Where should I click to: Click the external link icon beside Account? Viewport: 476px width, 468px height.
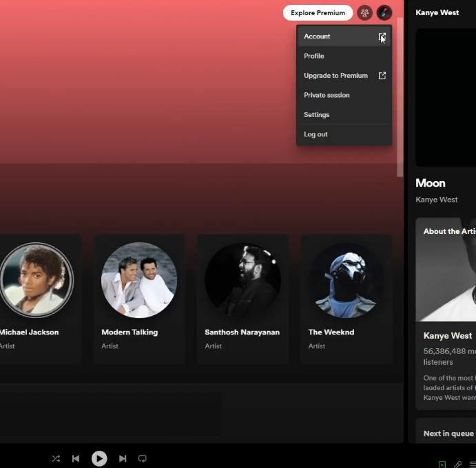pyautogui.click(x=382, y=36)
